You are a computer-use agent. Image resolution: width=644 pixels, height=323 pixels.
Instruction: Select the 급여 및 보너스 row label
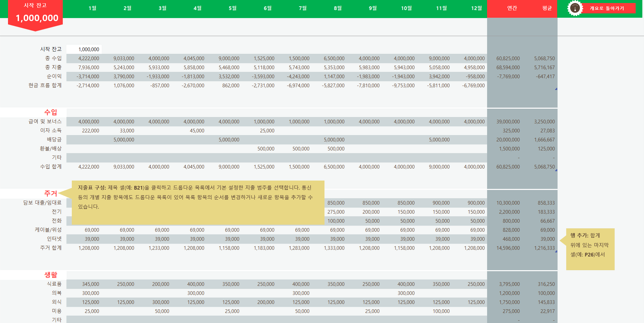click(x=45, y=121)
